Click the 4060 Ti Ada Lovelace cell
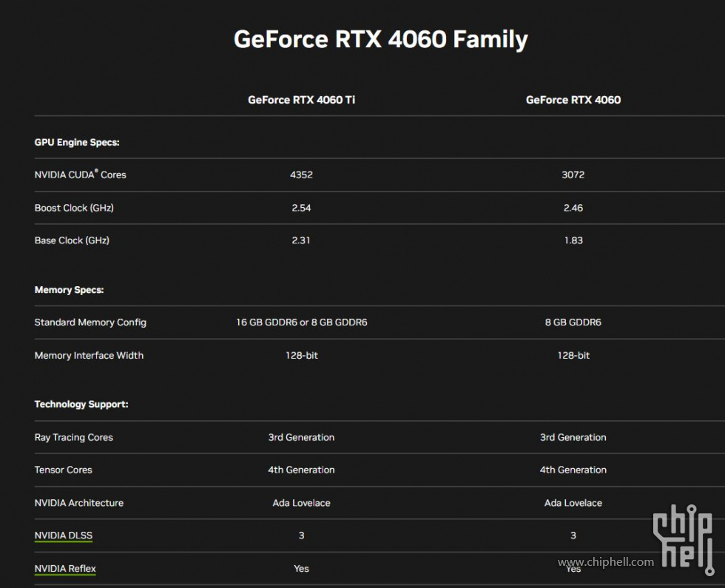This screenshot has height=588, width=725. (302, 503)
